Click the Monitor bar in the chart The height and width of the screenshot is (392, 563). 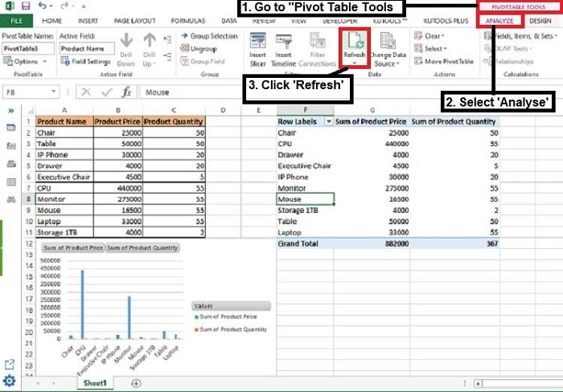(129, 317)
